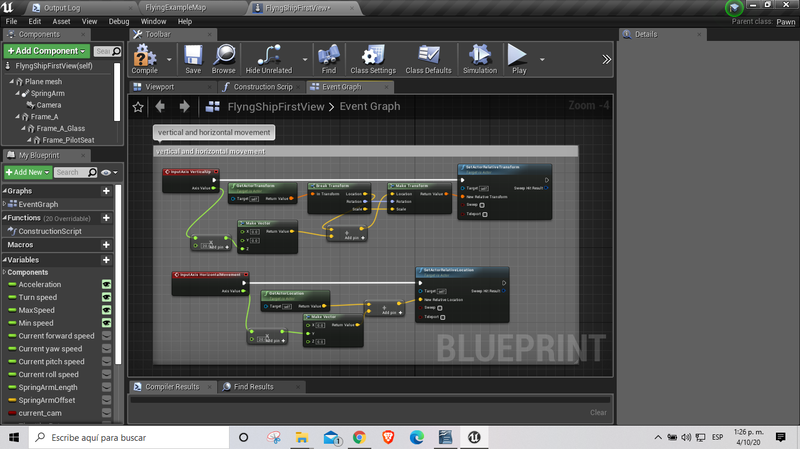The width and height of the screenshot is (800, 449).
Task: Add a new variable with plus
Action: click(106, 260)
